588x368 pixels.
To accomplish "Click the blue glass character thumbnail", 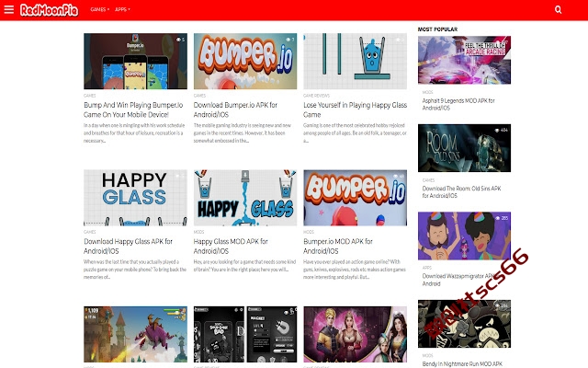I will (x=356, y=62).
